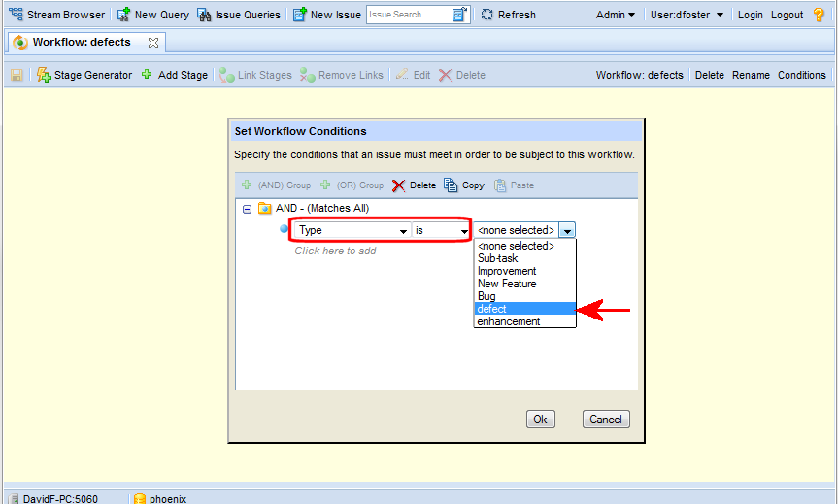Click the New Query icon
Viewport: 838px width, 504px height.
click(x=123, y=15)
